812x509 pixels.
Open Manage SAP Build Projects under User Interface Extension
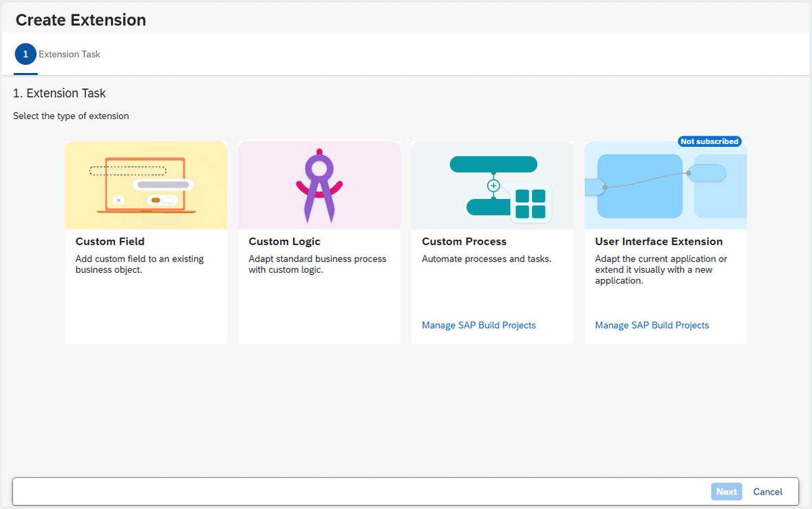click(x=652, y=325)
